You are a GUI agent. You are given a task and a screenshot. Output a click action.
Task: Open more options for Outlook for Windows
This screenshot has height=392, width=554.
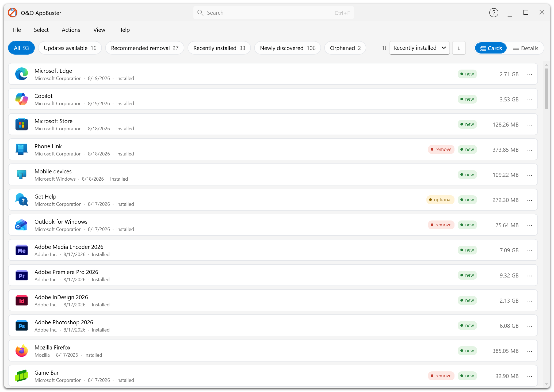pos(529,225)
